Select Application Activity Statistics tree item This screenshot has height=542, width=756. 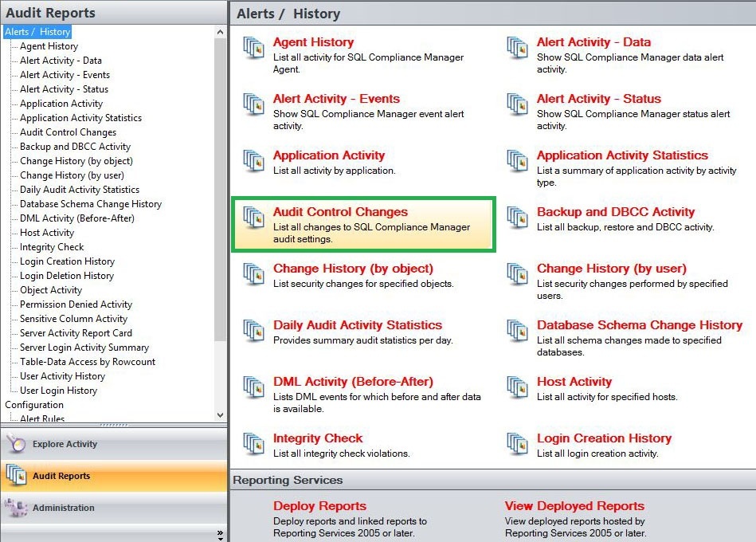tap(81, 118)
